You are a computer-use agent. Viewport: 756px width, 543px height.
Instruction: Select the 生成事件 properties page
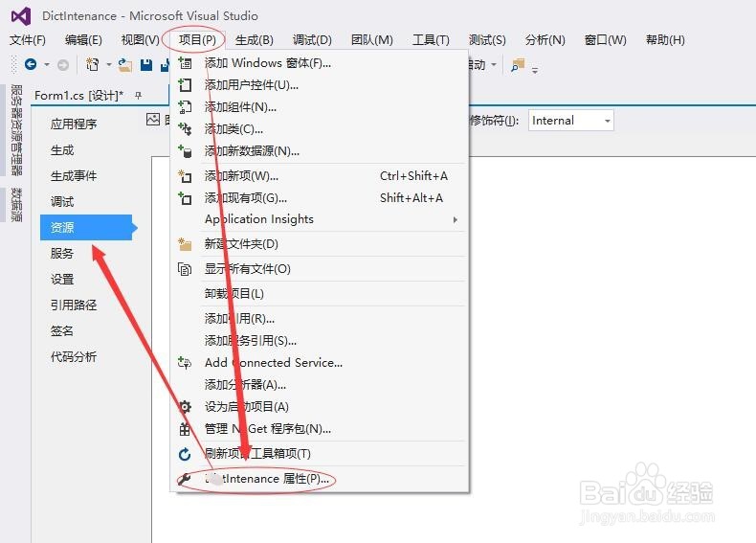pyautogui.click(x=74, y=176)
